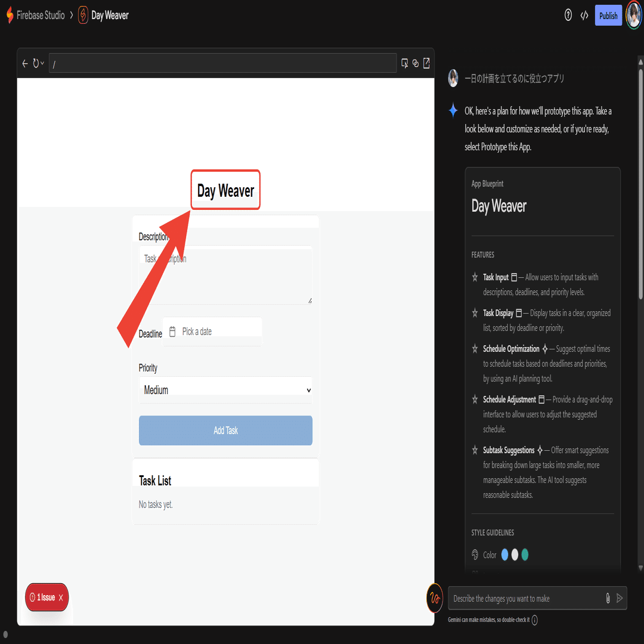Click the UI icon next to Schedule Adjustment
Image resolution: width=644 pixels, height=644 pixels.
(541, 399)
